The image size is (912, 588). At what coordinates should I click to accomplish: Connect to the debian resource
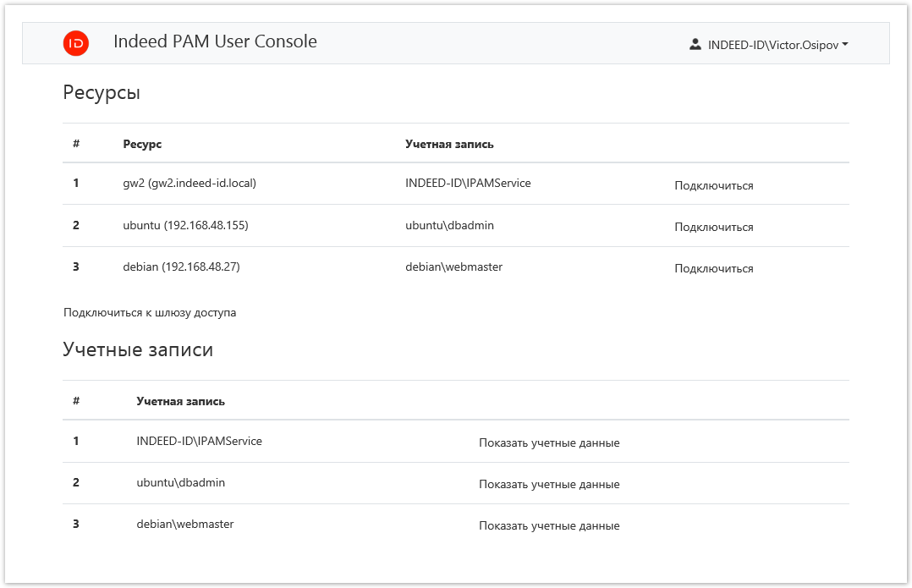pos(713,268)
